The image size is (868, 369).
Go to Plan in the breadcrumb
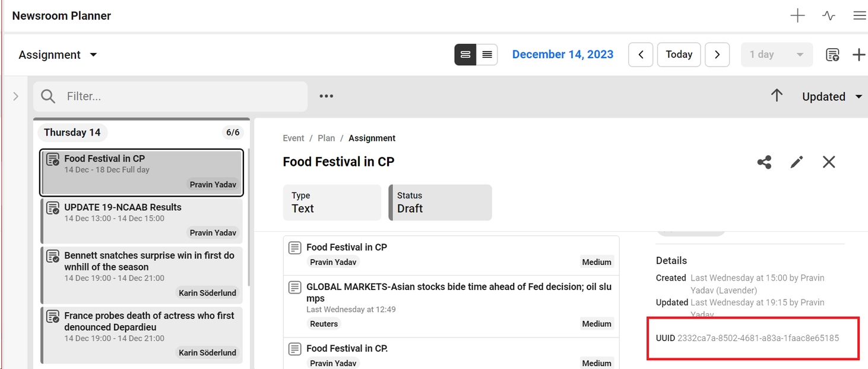326,138
